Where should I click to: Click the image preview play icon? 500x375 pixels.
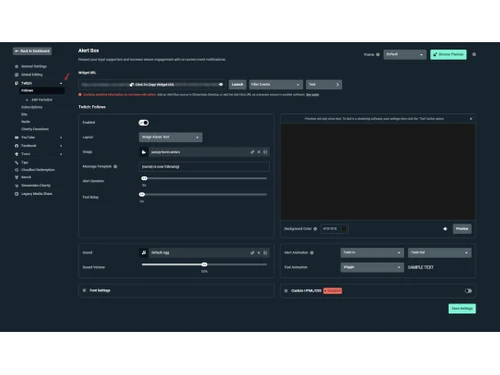pyautogui.click(x=144, y=152)
